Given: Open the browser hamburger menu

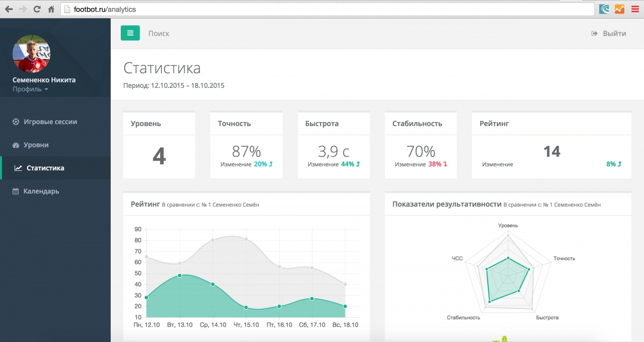Looking at the screenshot, I should (x=635, y=9).
